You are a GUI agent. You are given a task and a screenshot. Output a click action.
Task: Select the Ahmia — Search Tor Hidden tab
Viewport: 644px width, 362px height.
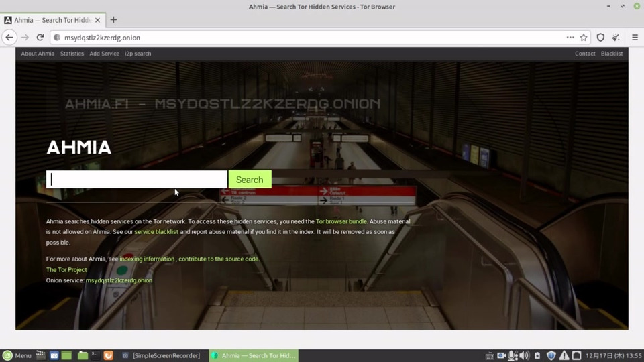click(x=52, y=20)
